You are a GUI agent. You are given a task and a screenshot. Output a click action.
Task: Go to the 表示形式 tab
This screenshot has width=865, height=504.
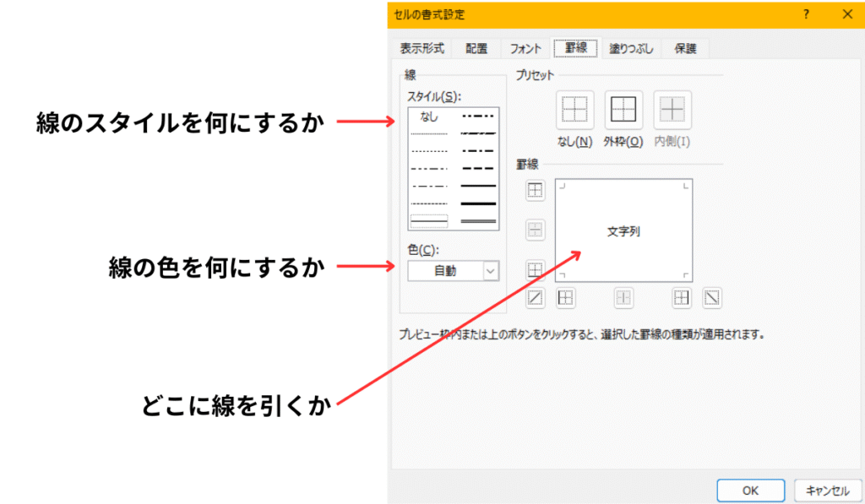422,49
